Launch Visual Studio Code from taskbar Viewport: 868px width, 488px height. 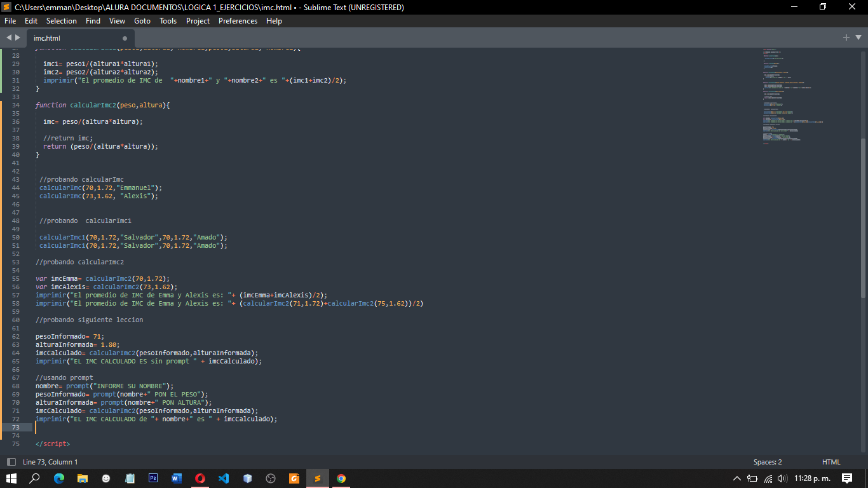click(x=224, y=478)
